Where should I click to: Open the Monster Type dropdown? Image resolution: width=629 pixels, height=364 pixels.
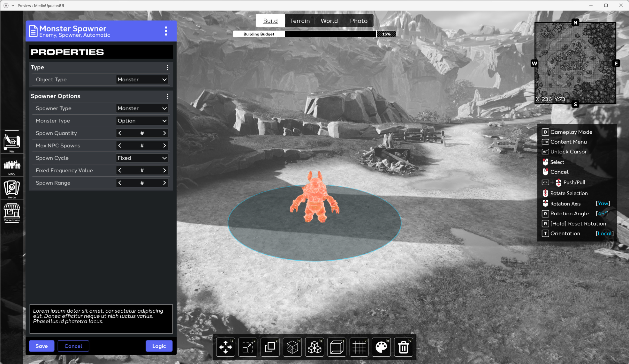[x=142, y=121]
